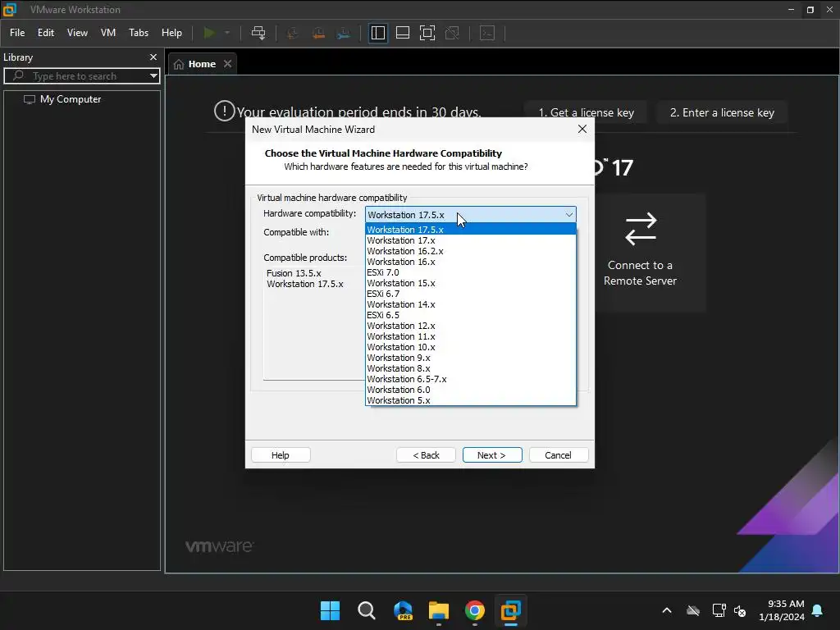This screenshot has height=630, width=840.
Task: Open the Help menu
Action: coord(171,33)
